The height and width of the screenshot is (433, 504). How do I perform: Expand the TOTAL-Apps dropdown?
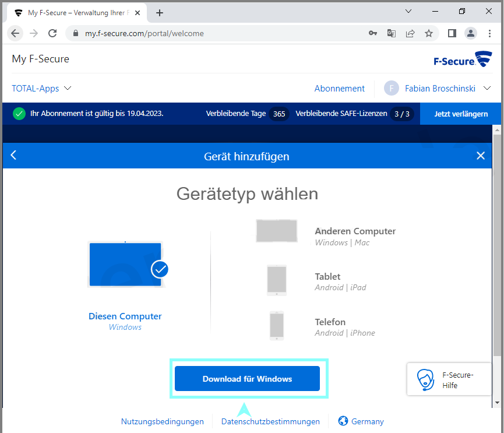(41, 89)
